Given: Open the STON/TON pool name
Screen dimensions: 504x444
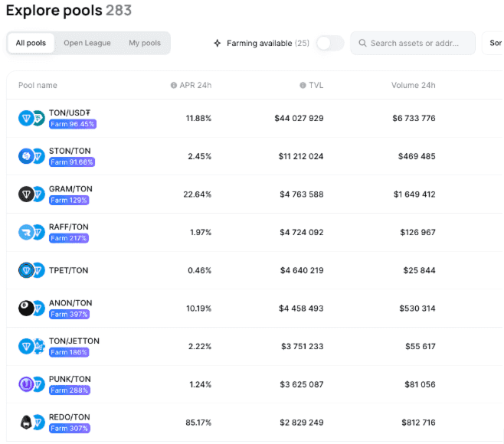Looking at the screenshot, I should pos(70,151).
